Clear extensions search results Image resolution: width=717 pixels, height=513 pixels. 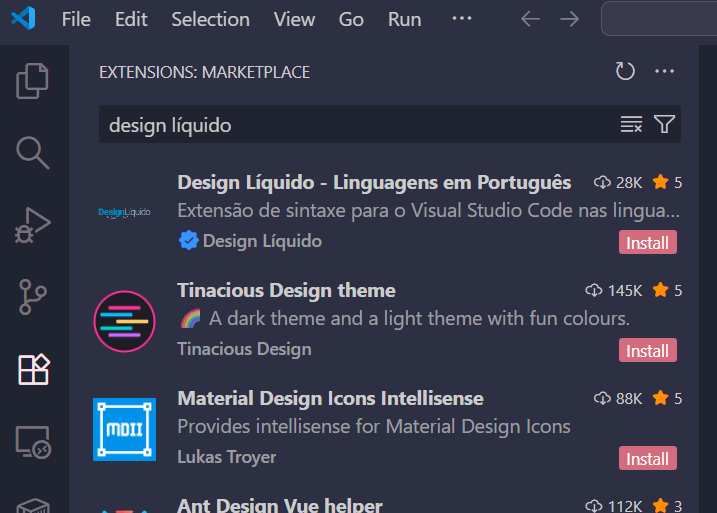click(x=631, y=124)
